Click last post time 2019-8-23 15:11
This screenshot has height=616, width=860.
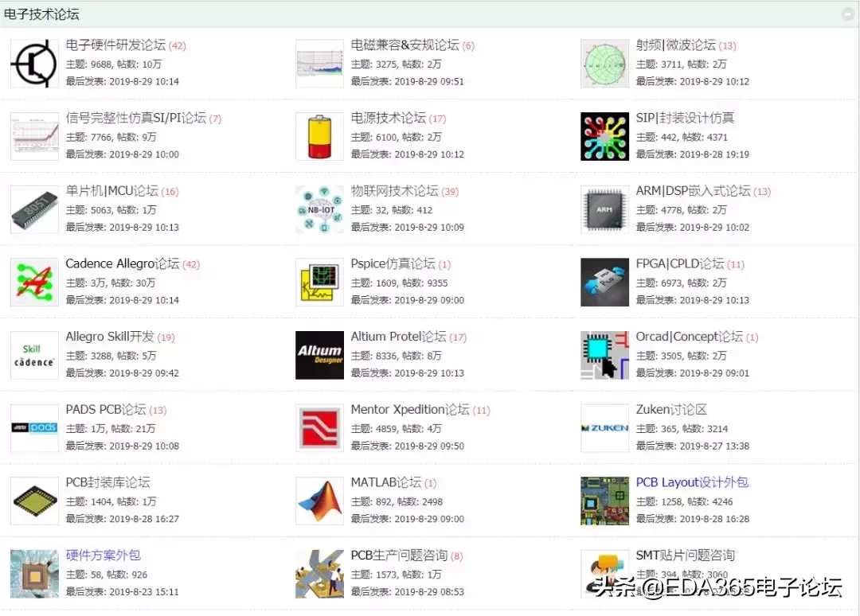pyautogui.click(x=144, y=592)
